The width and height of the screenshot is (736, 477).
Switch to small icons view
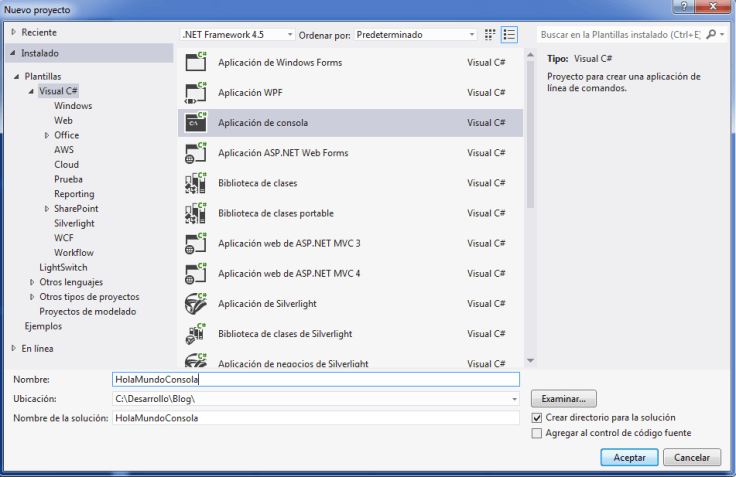[x=490, y=35]
